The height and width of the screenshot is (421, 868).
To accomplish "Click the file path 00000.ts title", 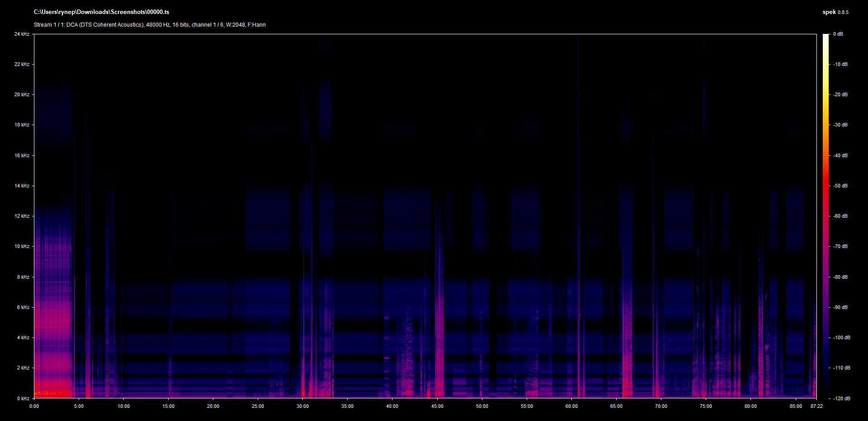I will pyautogui.click(x=101, y=12).
